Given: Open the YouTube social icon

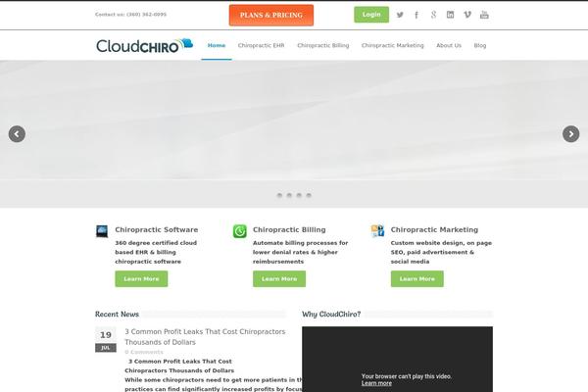Looking at the screenshot, I should click(x=484, y=15).
